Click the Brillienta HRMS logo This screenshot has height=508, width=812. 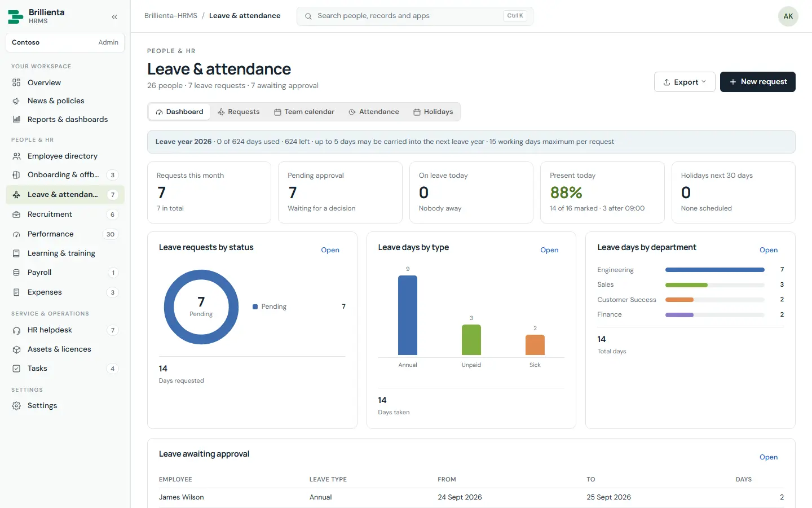coord(16,16)
